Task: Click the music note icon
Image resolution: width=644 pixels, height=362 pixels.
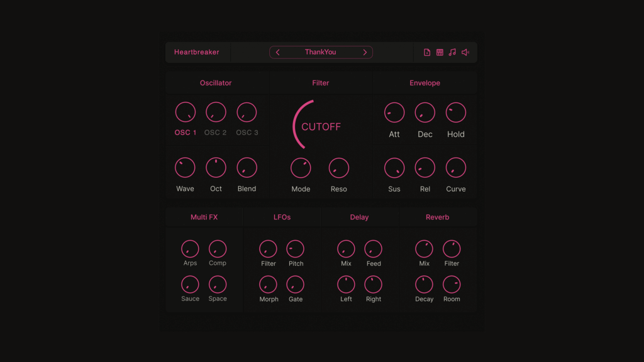Action: (452, 53)
